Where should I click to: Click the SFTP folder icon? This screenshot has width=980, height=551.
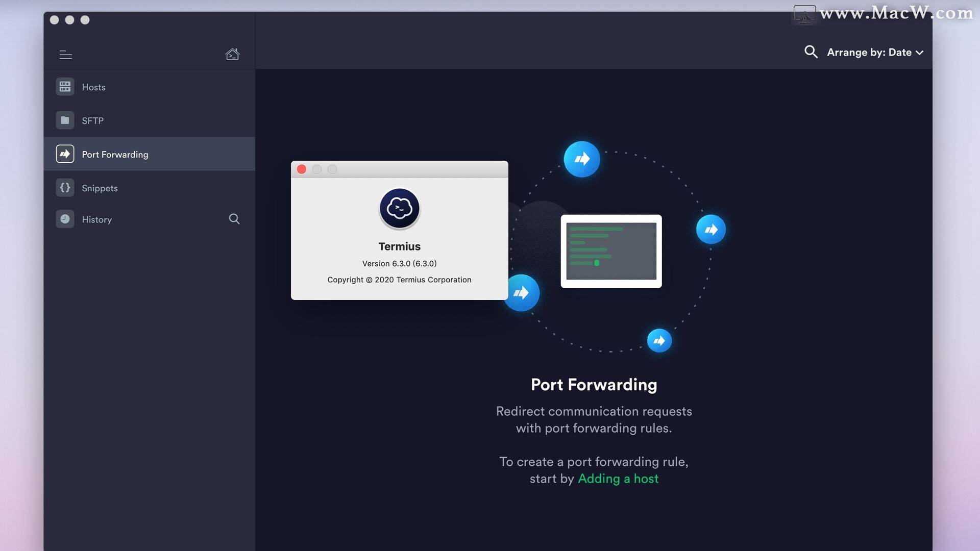[65, 120]
